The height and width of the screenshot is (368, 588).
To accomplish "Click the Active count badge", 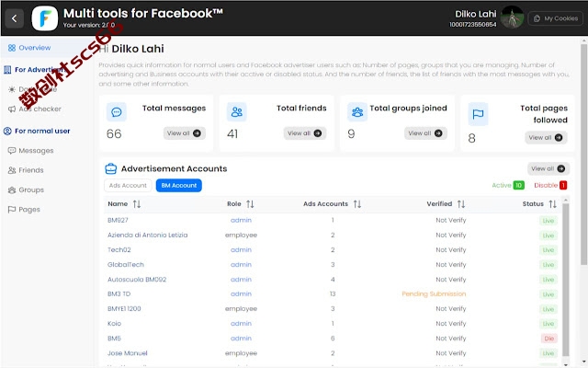I will point(518,185).
